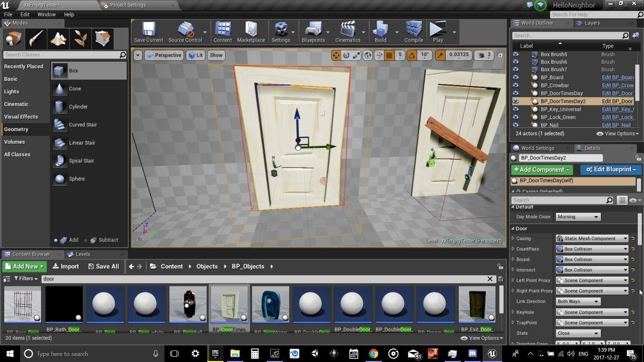The height and width of the screenshot is (362, 644).
Task: Open the Window menu
Action: point(47,15)
